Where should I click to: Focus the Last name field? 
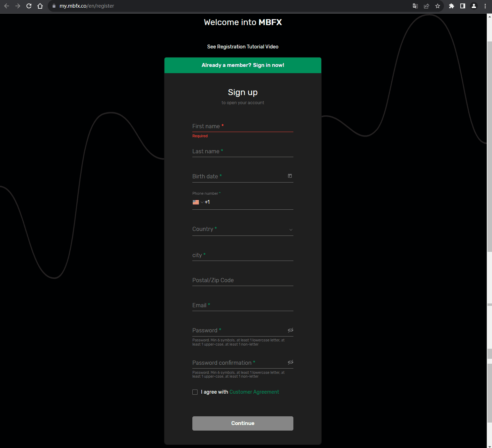[x=243, y=151]
